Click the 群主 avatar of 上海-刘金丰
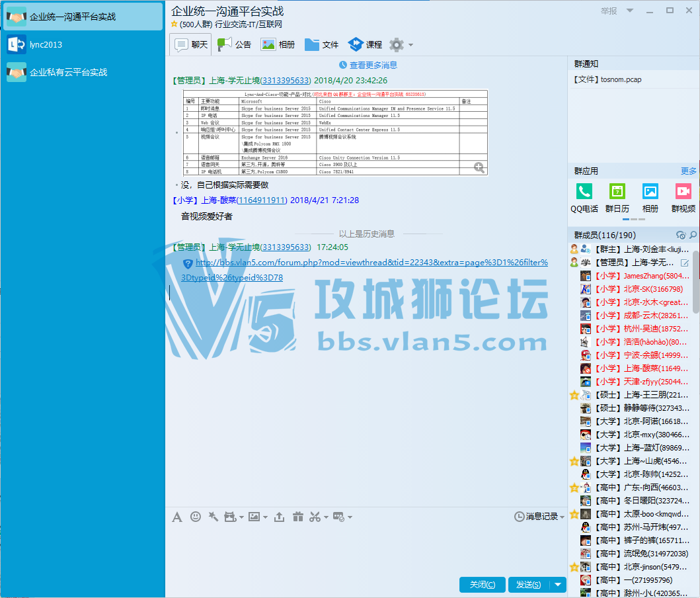 pyautogui.click(x=586, y=249)
